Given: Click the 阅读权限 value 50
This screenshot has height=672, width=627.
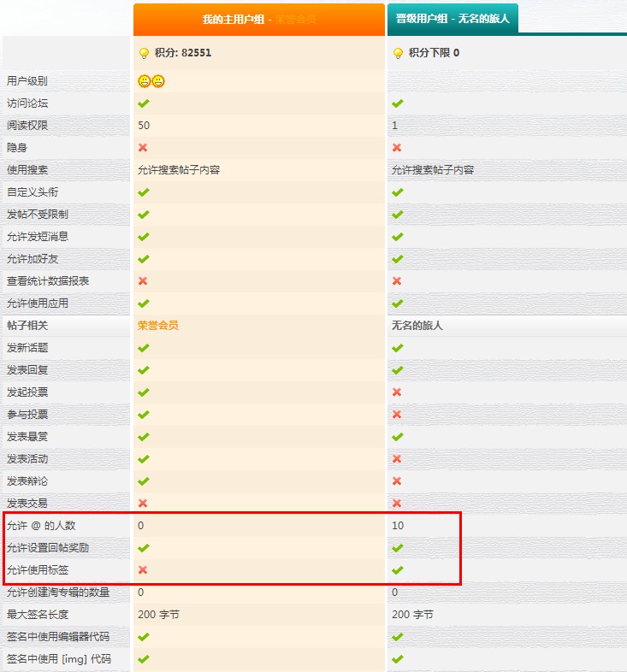Looking at the screenshot, I should click(144, 126).
